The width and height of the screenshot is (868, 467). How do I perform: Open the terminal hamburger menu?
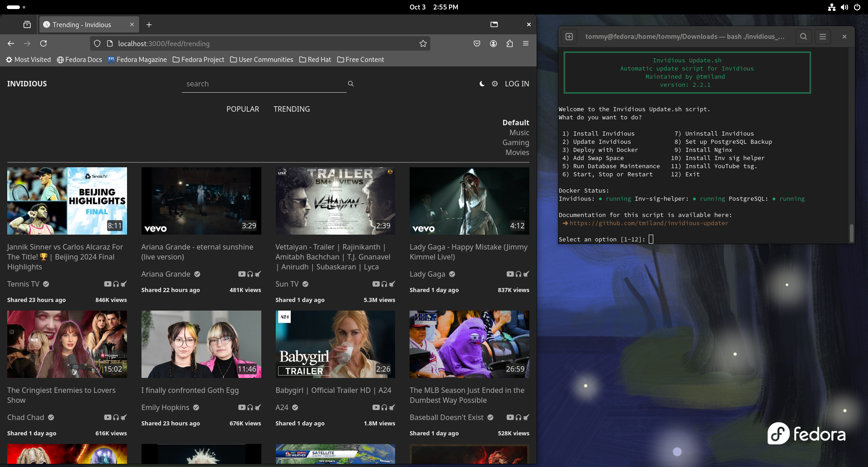coord(823,37)
